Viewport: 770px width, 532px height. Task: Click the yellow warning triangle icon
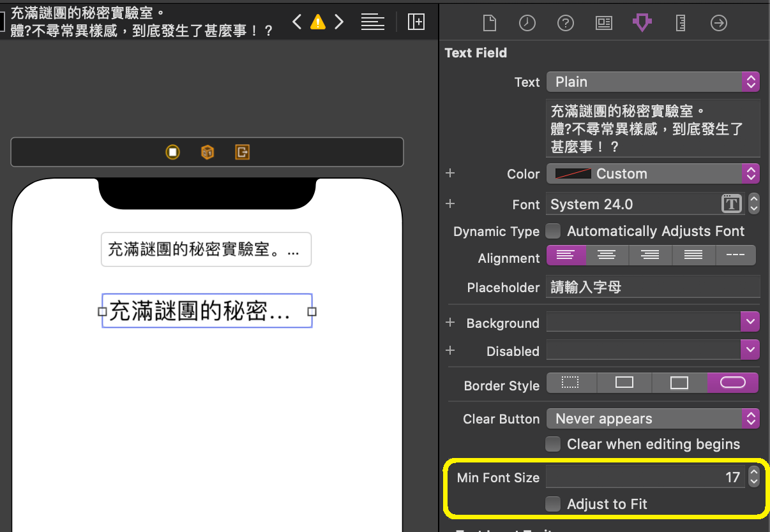318,22
